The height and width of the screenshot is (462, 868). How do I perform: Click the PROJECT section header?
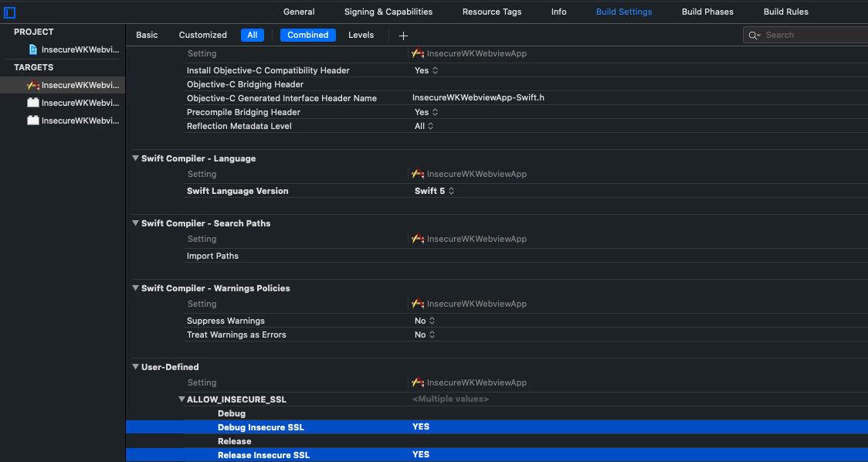pos(34,32)
